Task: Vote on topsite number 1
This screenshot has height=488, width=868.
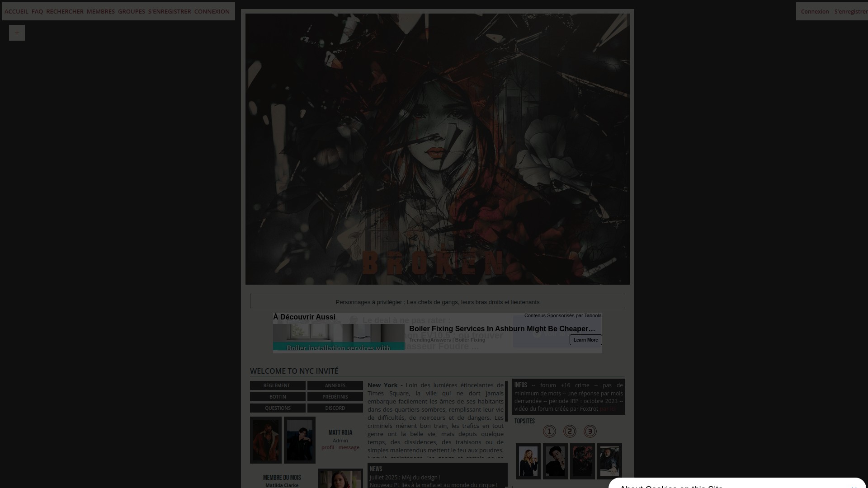Action: coord(549,432)
